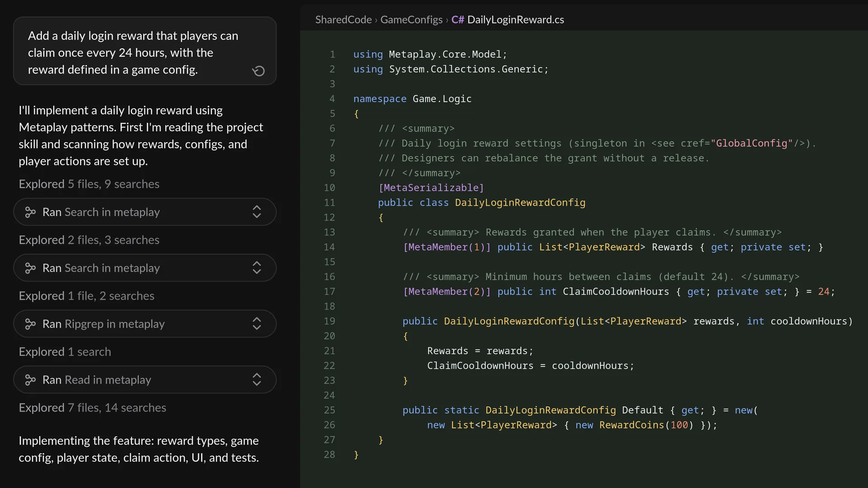868x488 pixels.
Task: Click the 'Implementing the feature' status message
Action: click(139, 449)
